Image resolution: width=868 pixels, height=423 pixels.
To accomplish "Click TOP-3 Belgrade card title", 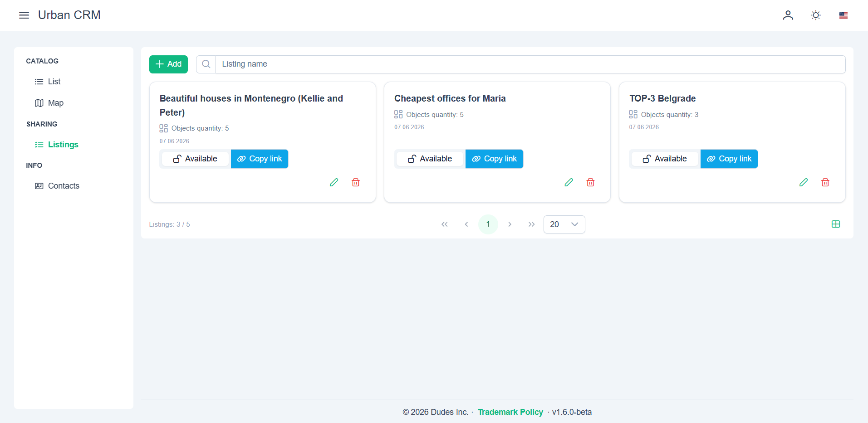I will point(662,98).
